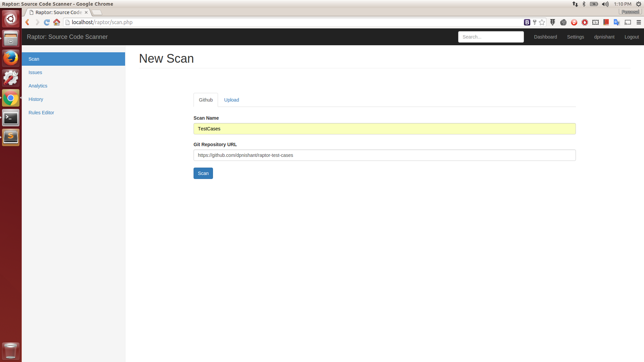Open the Google Translate extension
Viewport: 644px width, 362px height.
(616, 22)
